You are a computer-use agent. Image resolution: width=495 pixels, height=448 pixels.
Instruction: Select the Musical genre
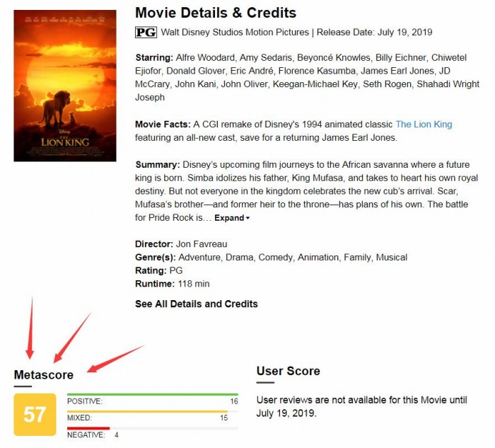(391, 257)
